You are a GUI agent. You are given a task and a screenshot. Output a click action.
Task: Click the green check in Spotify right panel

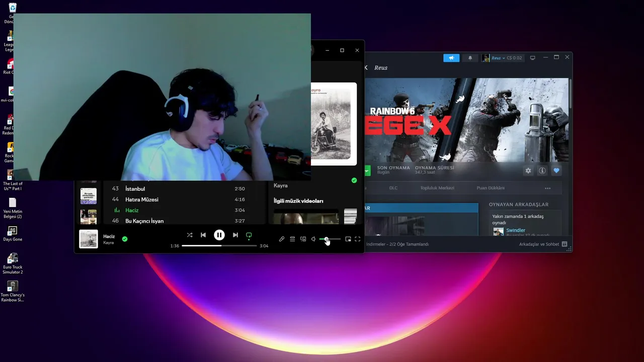click(354, 180)
